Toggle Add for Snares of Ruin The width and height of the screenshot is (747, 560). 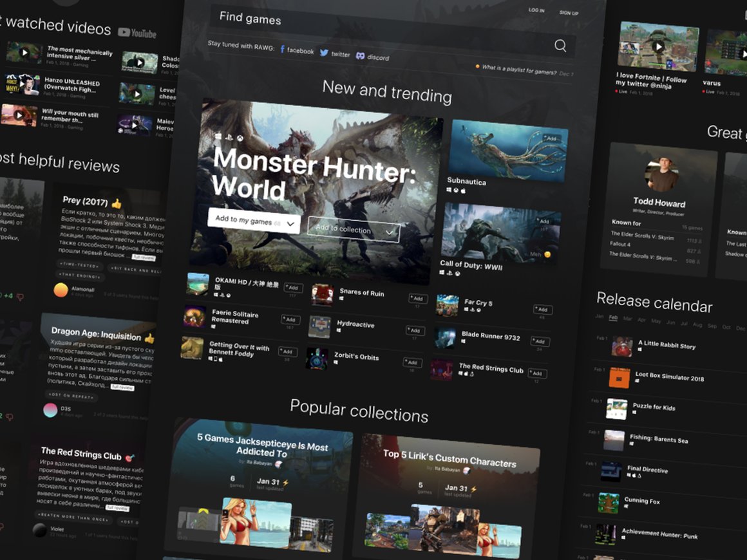click(417, 299)
